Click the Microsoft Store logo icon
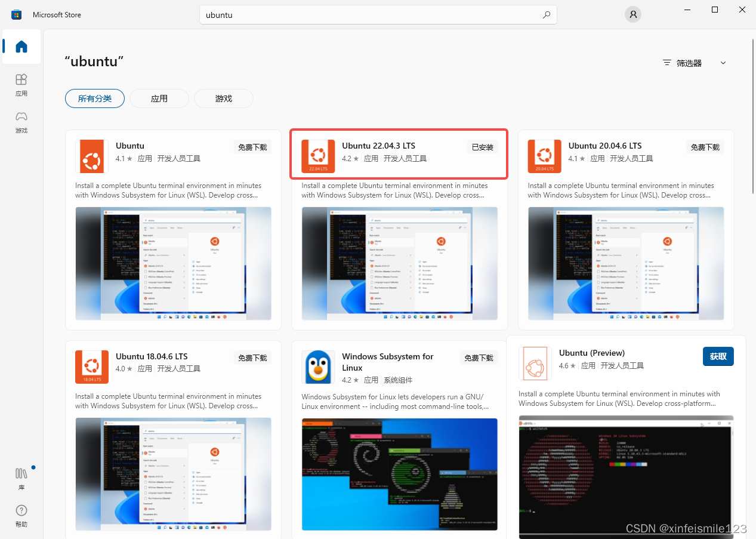Screen dimensions: 756x539 [x=17, y=14]
